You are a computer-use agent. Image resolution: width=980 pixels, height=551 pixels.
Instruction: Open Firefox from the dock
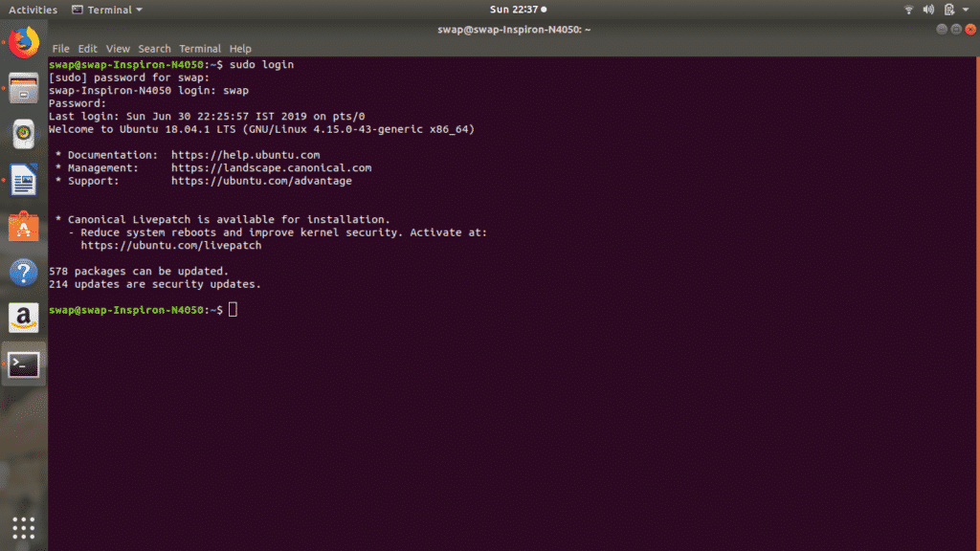24,42
